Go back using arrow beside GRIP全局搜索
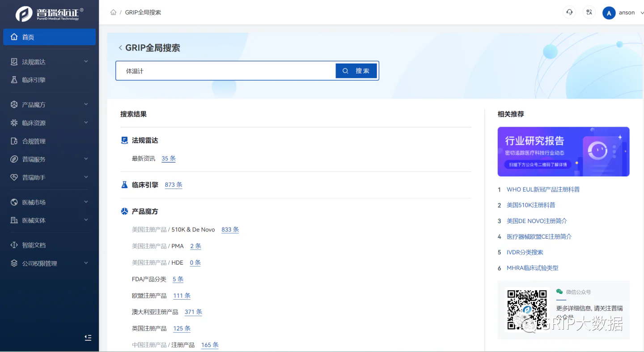The image size is (644, 352). tap(120, 48)
